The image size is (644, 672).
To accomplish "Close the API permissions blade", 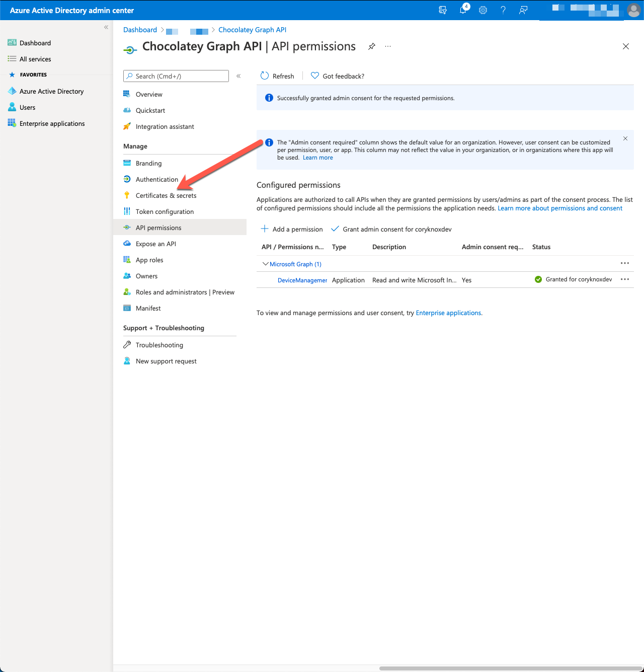I will point(626,46).
